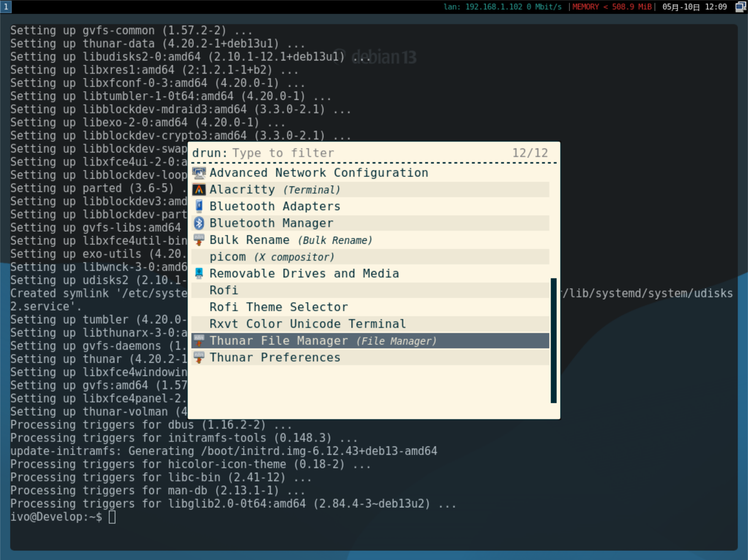This screenshot has width=748, height=560.
Task: Click 'Processing triggers for libc-bin' line
Action: coord(161,478)
